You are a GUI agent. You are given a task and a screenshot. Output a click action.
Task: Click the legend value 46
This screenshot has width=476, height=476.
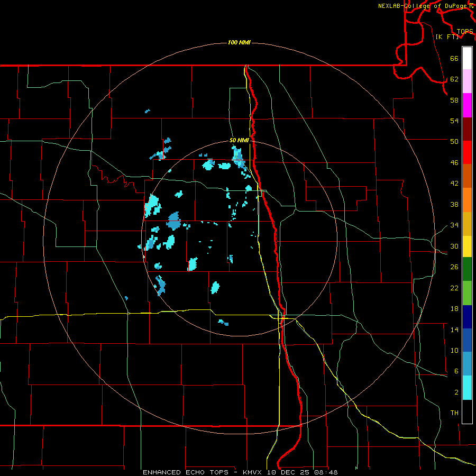(x=454, y=163)
